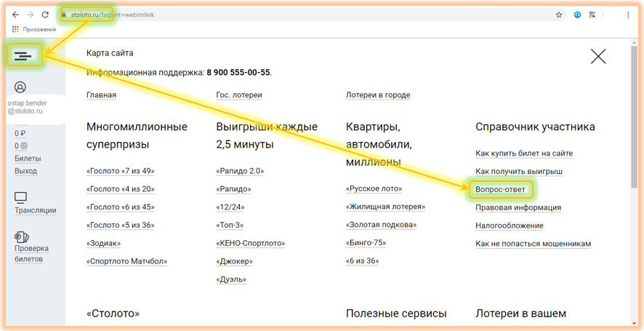Open the «Дуэль» link
This screenshot has width=644, height=331.
(231, 279)
